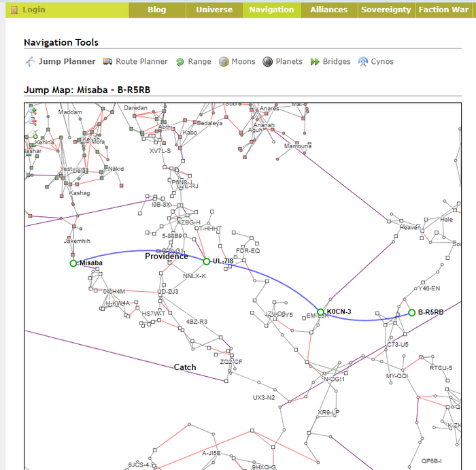
Task: Click the AZBG-H system label
Action: (x=189, y=222)
